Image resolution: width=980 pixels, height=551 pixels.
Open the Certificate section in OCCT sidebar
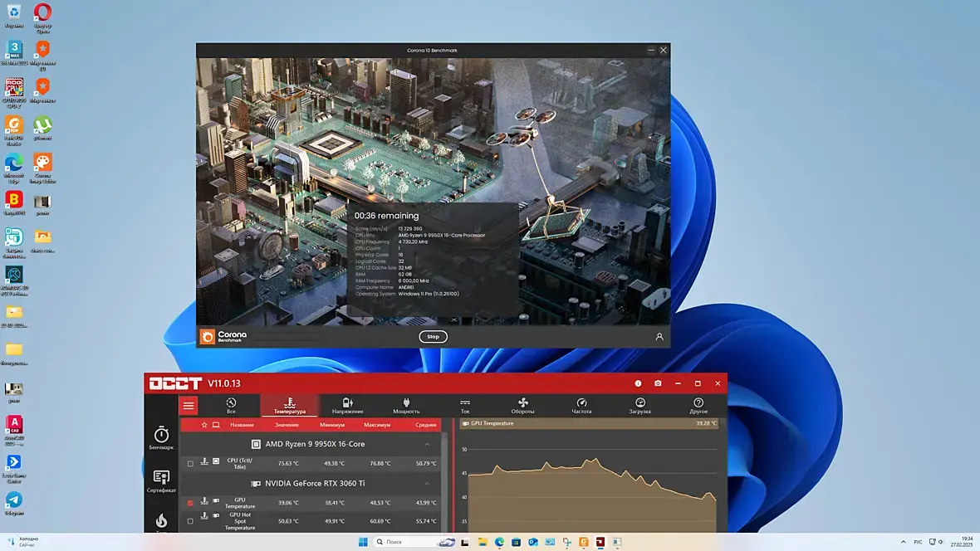pyautogui.click(x=161, y=481)
